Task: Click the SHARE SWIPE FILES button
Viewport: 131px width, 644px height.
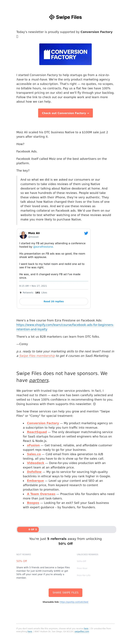Action: tap(65, 593)
